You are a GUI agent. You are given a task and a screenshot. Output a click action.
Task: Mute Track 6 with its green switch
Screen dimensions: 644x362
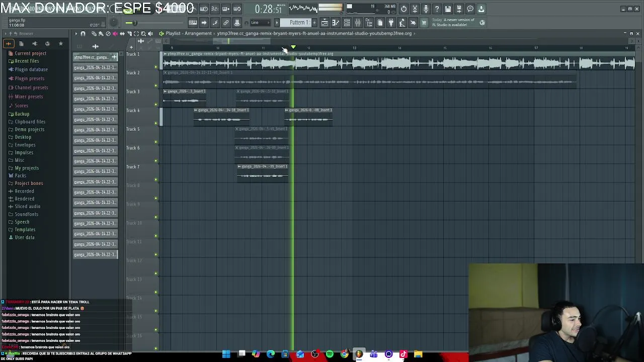tap(156, 161)
